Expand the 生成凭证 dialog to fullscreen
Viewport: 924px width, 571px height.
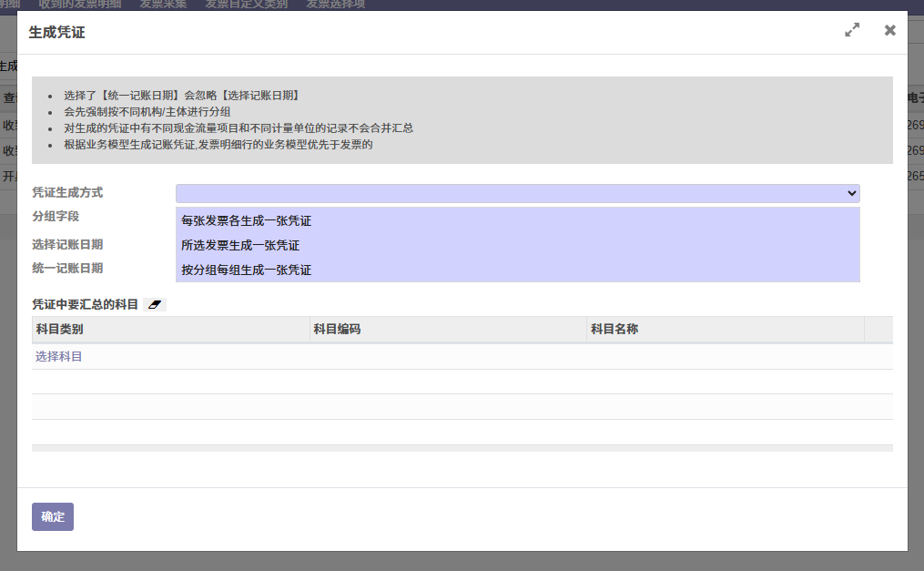851,30
